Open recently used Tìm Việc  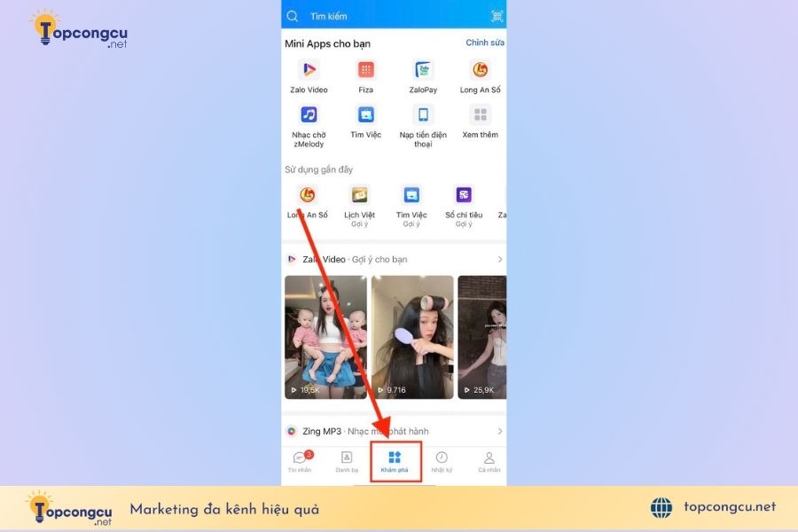[x=411, y=206]
